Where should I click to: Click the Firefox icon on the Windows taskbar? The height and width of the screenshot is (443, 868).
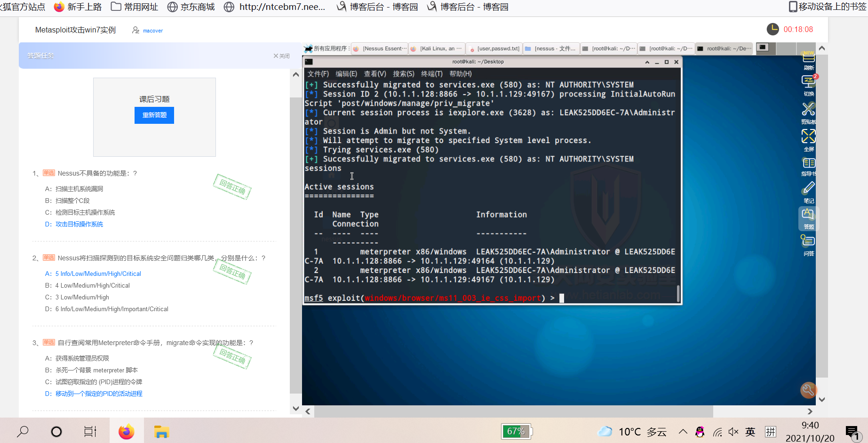(126, 431)
